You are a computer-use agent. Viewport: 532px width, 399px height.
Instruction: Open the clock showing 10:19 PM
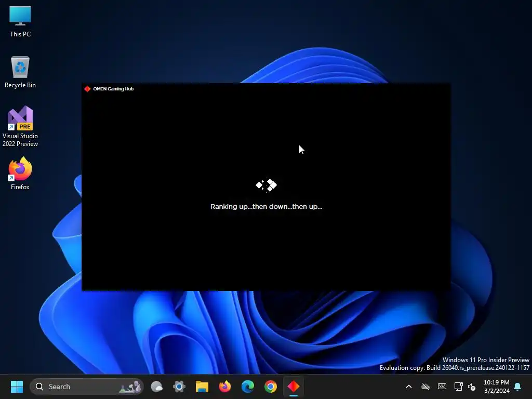[x=496, y=387]
